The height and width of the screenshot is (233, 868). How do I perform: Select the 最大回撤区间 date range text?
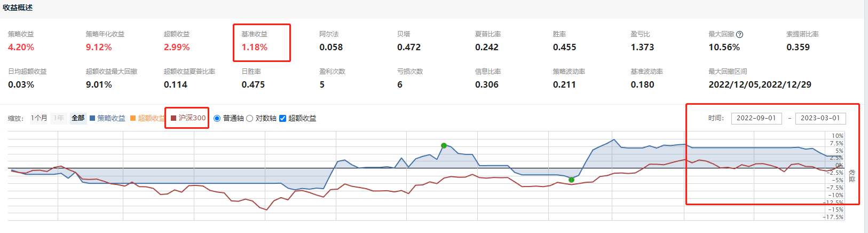pyautogui.click(x=760, y=84)
